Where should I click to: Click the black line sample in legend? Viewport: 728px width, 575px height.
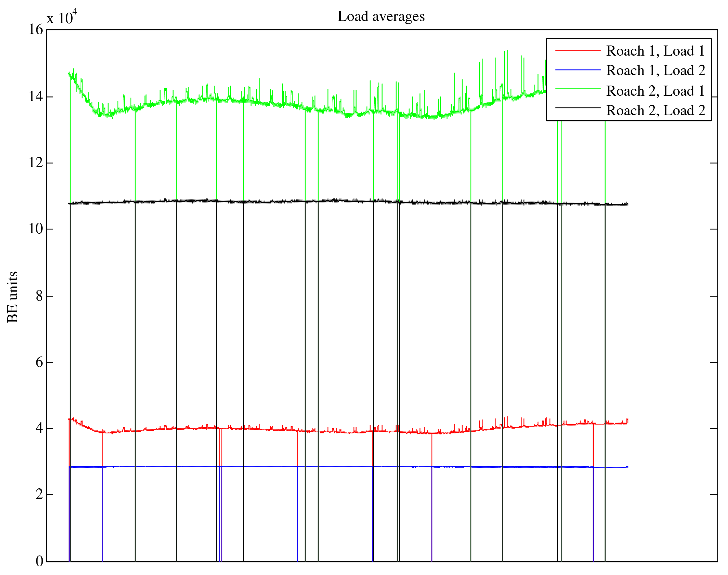coord(577,108)
